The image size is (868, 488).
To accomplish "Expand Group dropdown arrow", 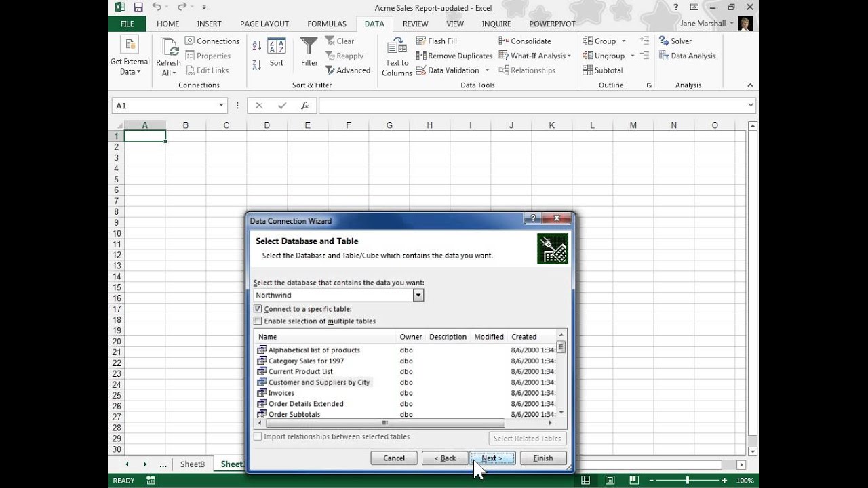I will pyautogui.click(x=623, y=41).
